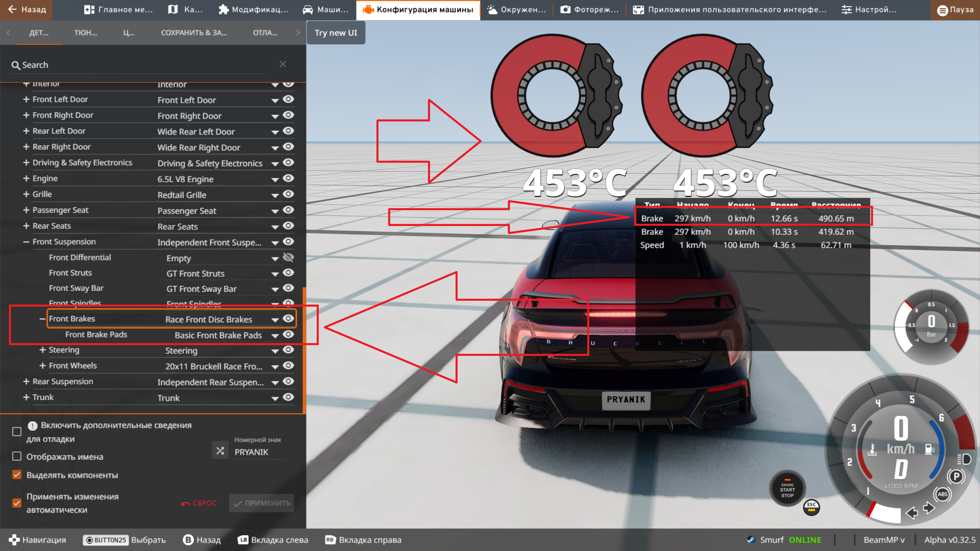Click the left turn signal arrow
Viewport: 980px width, 551px height.
912,513
